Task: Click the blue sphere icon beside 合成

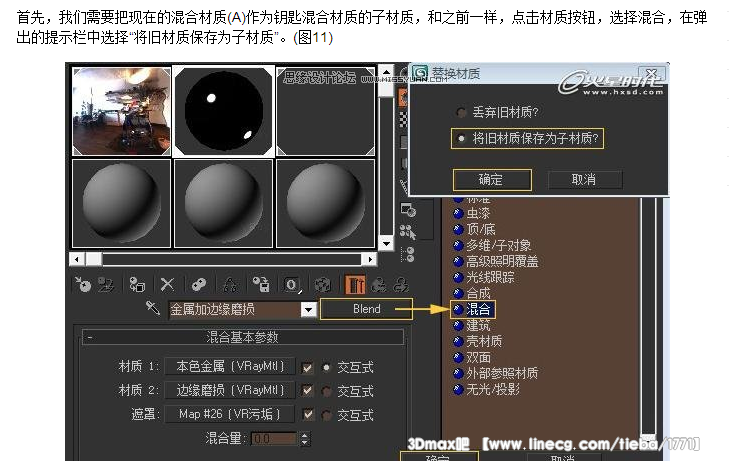Action: click(458, 293)
